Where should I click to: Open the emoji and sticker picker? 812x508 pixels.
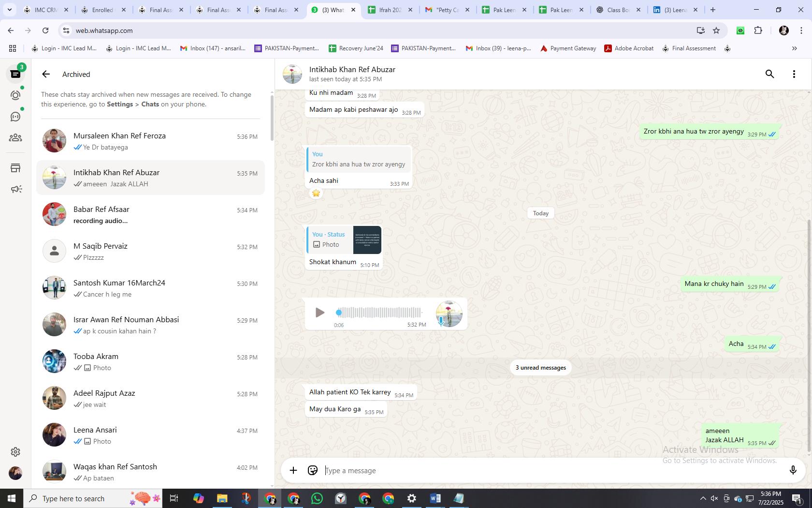click(313, 470)
